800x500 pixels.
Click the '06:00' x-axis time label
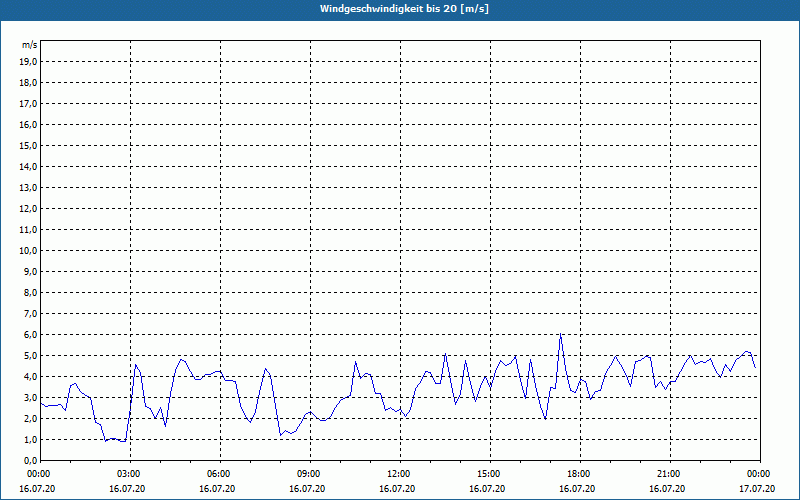pos(218,474)
